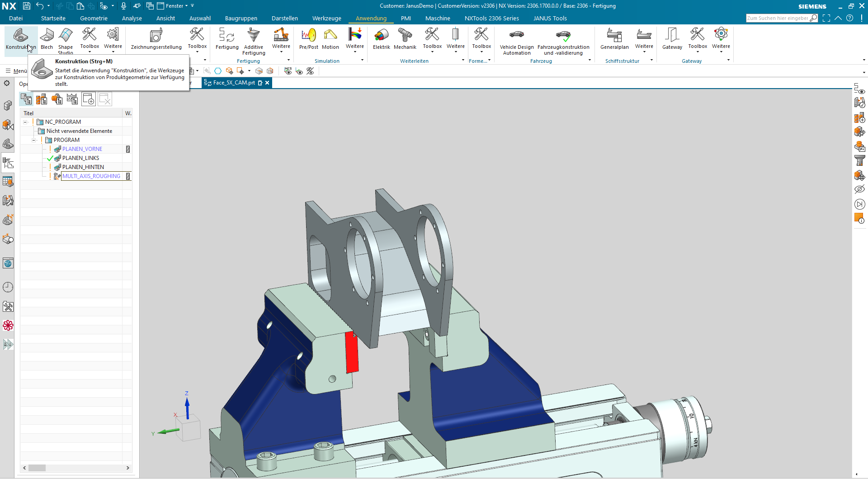Click the ribbon search input field
This screenshot has height=488, width=868.
(x=778, y=18)
